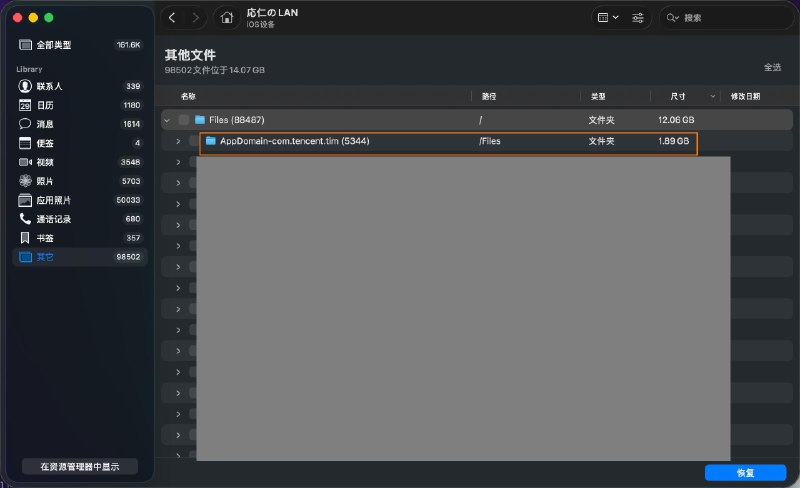Sort by 尺寸 column header

pos(678,96)
